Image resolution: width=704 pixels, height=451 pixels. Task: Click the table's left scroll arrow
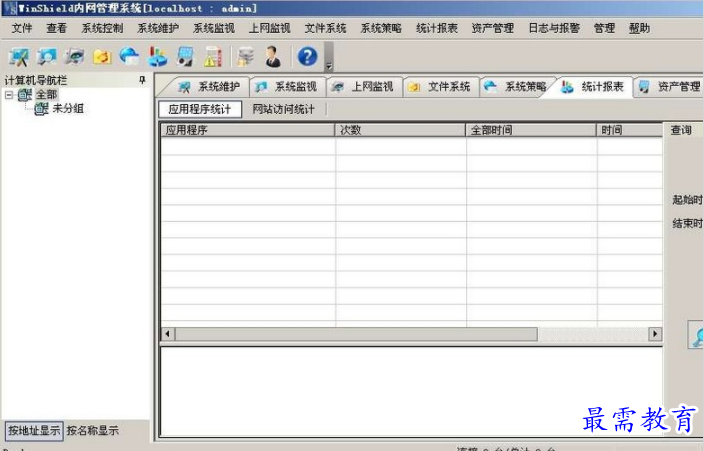(168, 334)
